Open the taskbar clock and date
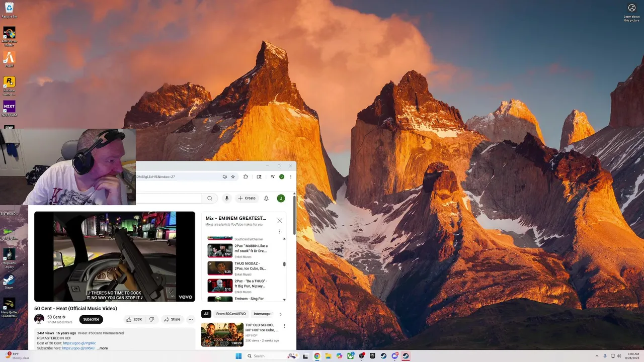The height and width of the screenshot is (362, 644). [x=633, y=356]
